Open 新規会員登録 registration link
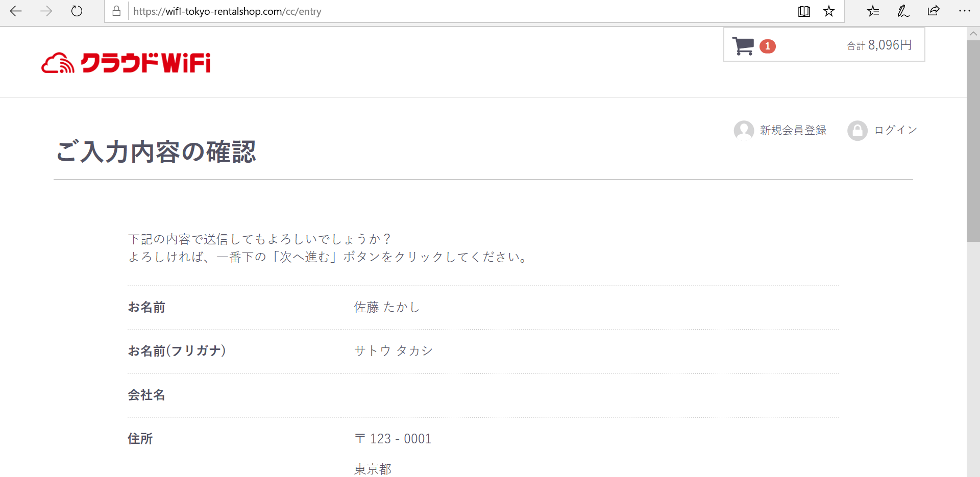Viewport: 980px width, 477px height. pos(793,131)
